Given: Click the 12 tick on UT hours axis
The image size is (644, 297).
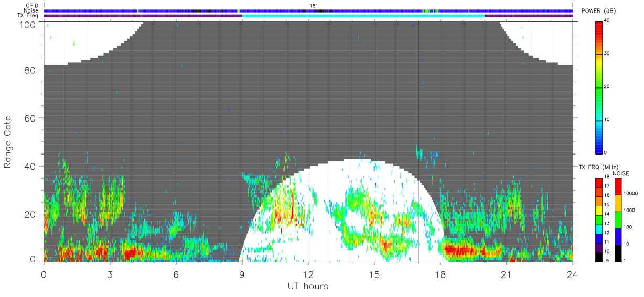Looking at the screenshot, I should (308, 274).
